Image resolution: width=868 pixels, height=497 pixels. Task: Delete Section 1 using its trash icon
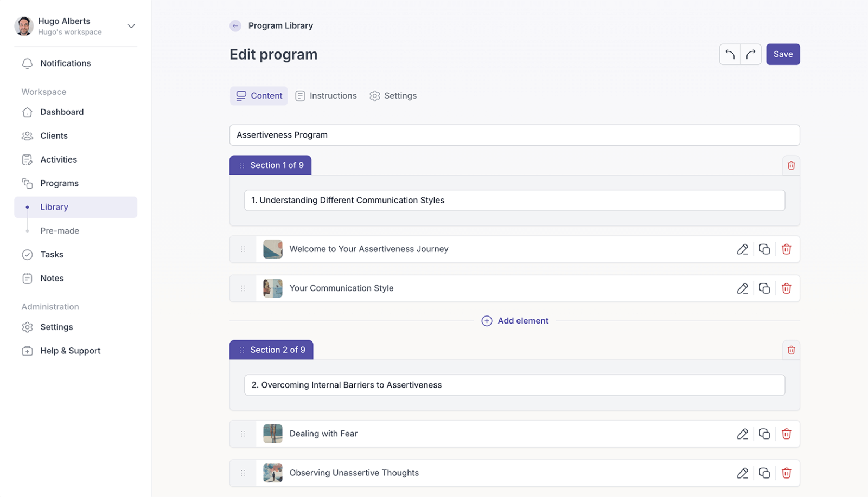[x=791, y=165]
